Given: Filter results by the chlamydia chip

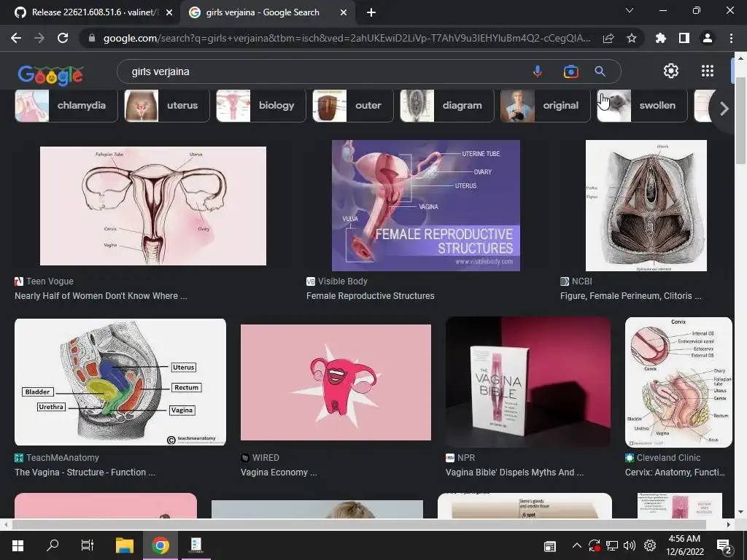Looking at the screenshot, I should coord(66,105).
